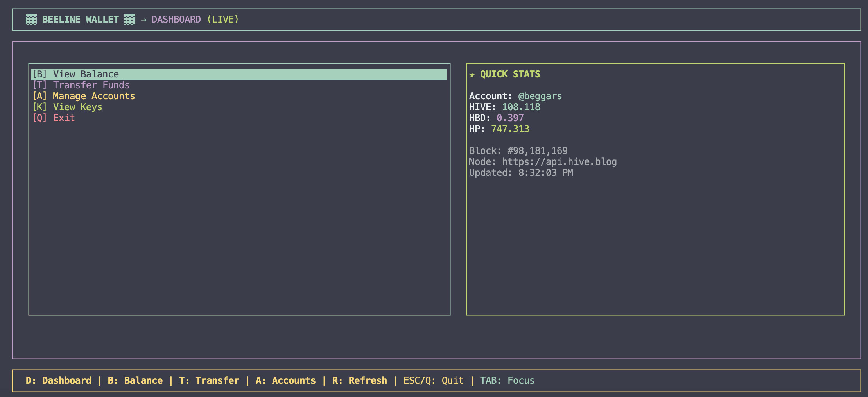Screen dimensions: 868x397
Task: Click the Updated time 8:32:03 PM
Action: [546, 173]
